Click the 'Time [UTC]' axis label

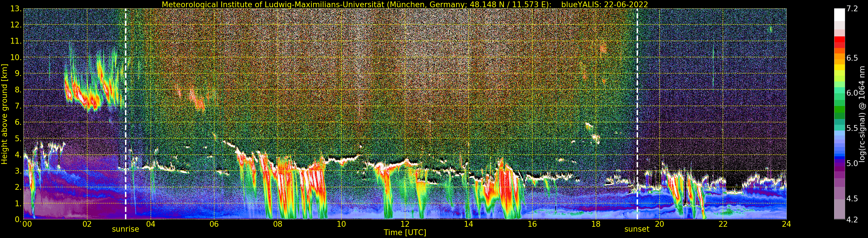[405, 233]
